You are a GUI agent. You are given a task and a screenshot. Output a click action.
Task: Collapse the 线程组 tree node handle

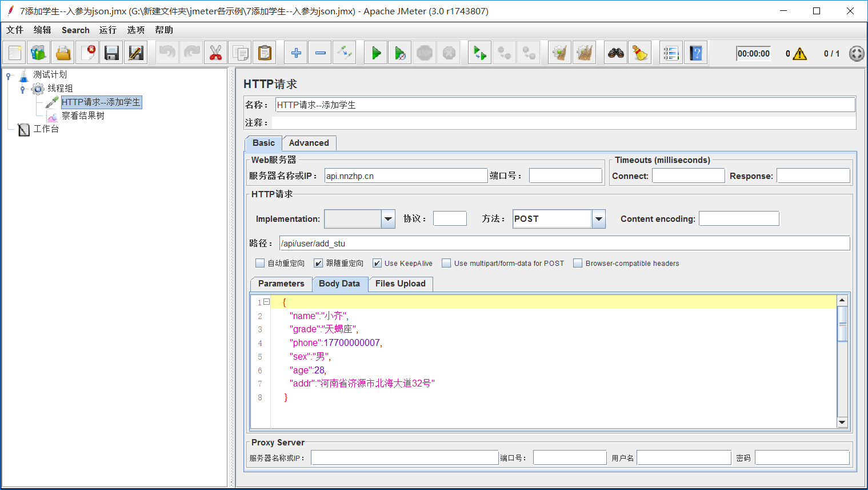pos(22,89)
